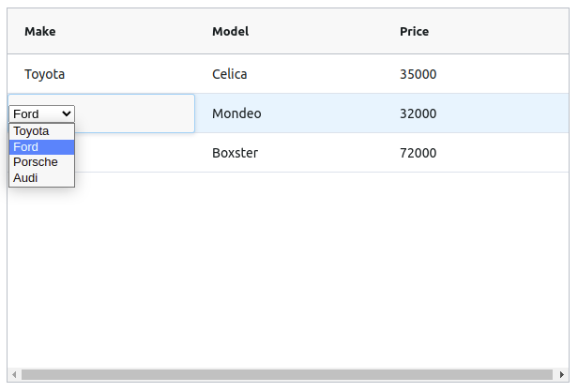Image resolution: width=578 pixels, height=392 pixels.
Task: Choose Toyota from the make options list
Action: (x=41, y=131)
